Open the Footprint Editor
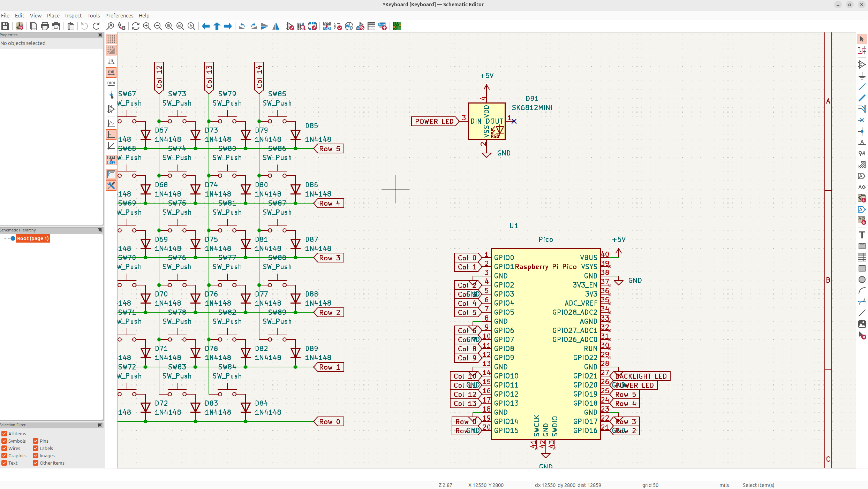Screen dimensions: 868x489 pyautogui.click(x=312, y=26)
